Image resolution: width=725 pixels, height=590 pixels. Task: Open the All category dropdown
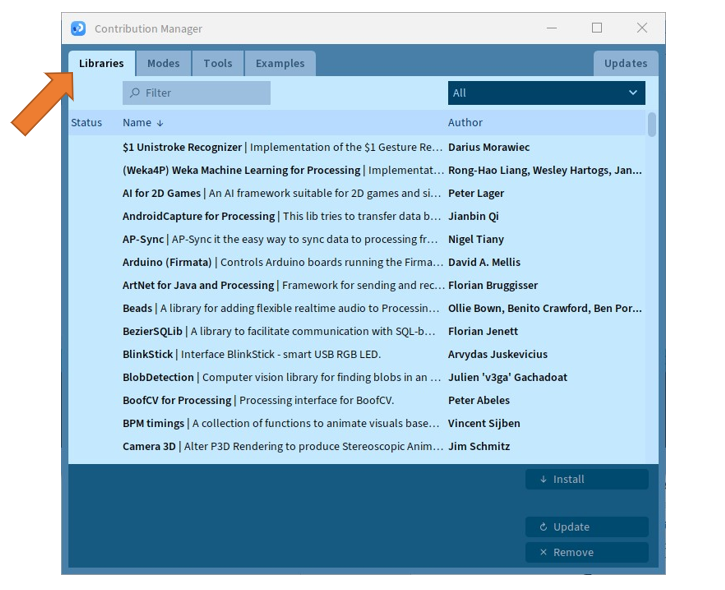coord(546,93)
